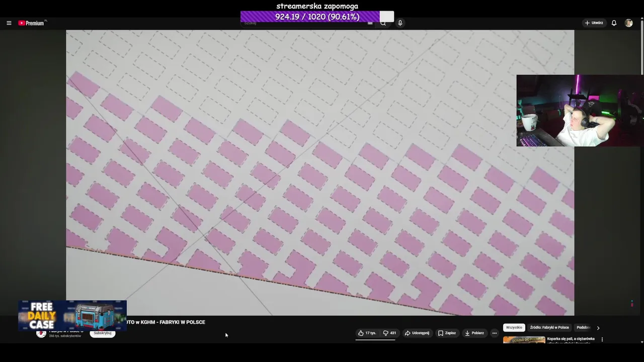The width and height of the screenshot is (644, 362).
Task: Select the Podobne filter chip
Action: click(583, 328)
